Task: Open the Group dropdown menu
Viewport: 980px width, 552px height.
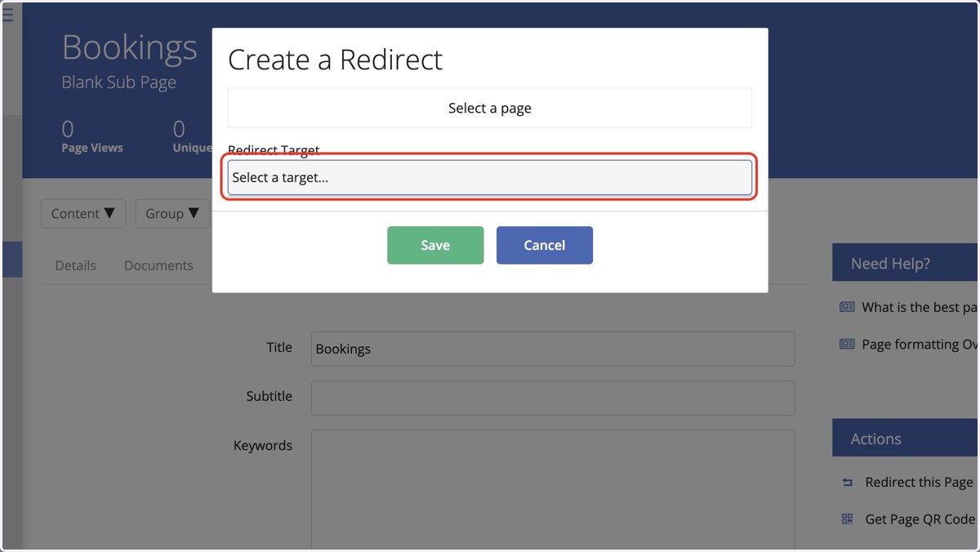Action: pyautogui.click(x=172, y=213)
